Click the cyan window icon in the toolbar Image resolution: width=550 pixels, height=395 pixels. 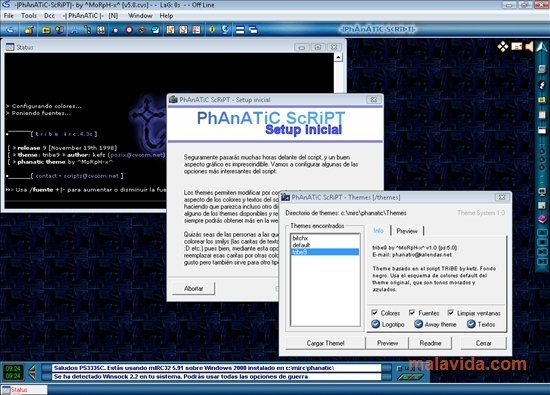click(x=155, y=30)
